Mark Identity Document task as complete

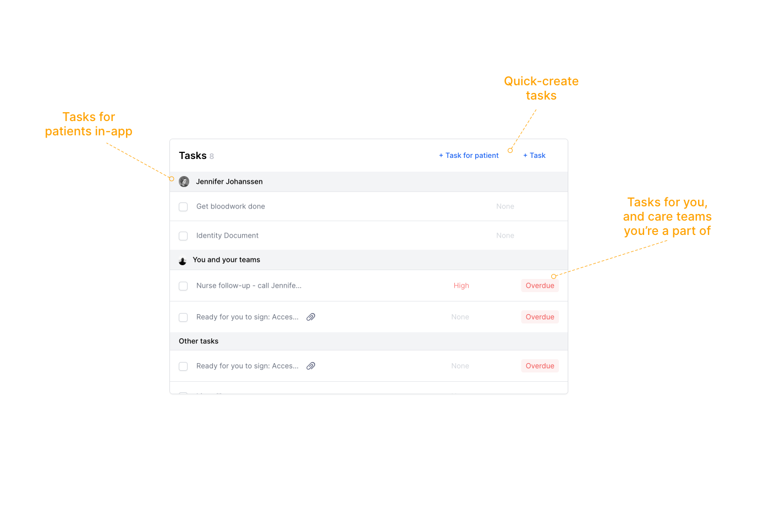coord(184,236)
